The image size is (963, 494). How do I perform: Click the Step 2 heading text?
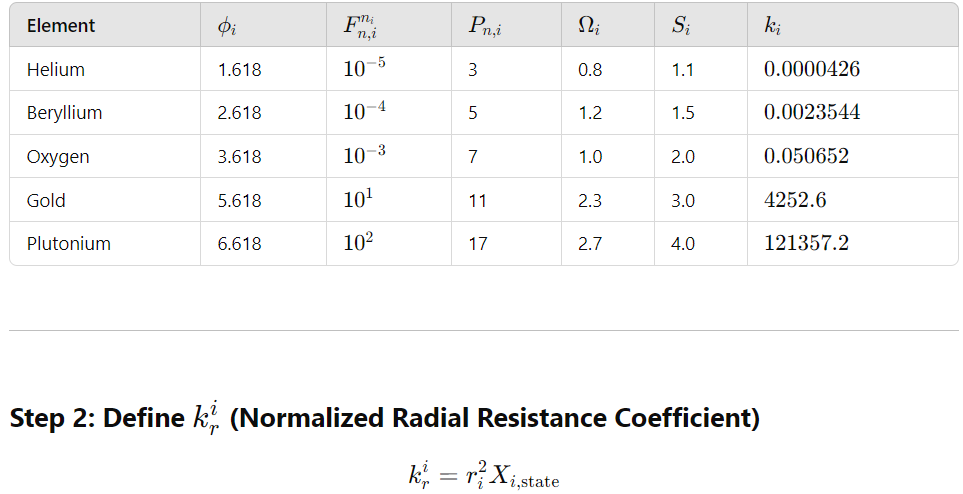pos(384,418)
